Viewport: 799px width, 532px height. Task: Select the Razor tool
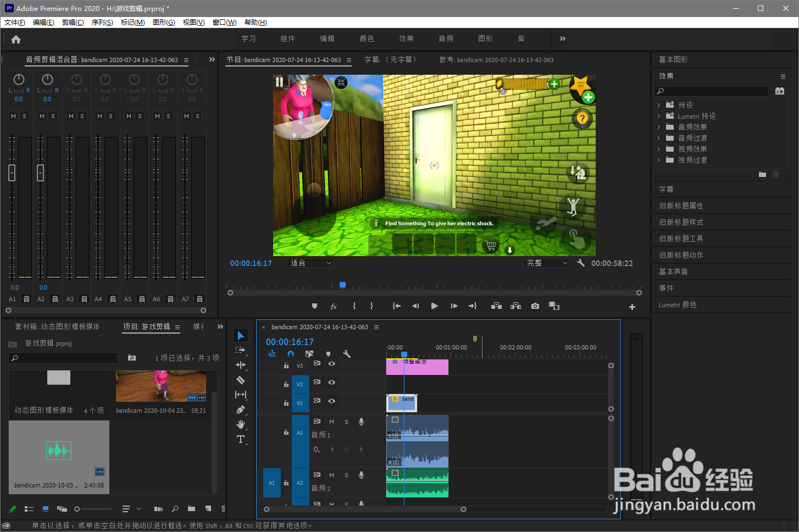point(241,380)
